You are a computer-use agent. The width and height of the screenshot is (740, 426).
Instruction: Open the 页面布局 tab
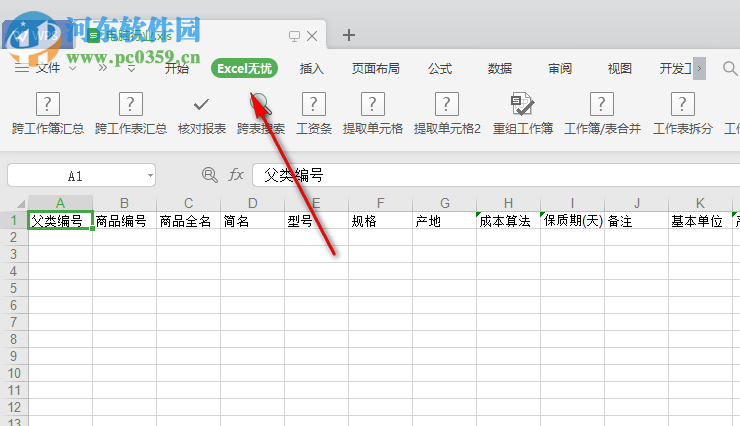tap(376, 68)
